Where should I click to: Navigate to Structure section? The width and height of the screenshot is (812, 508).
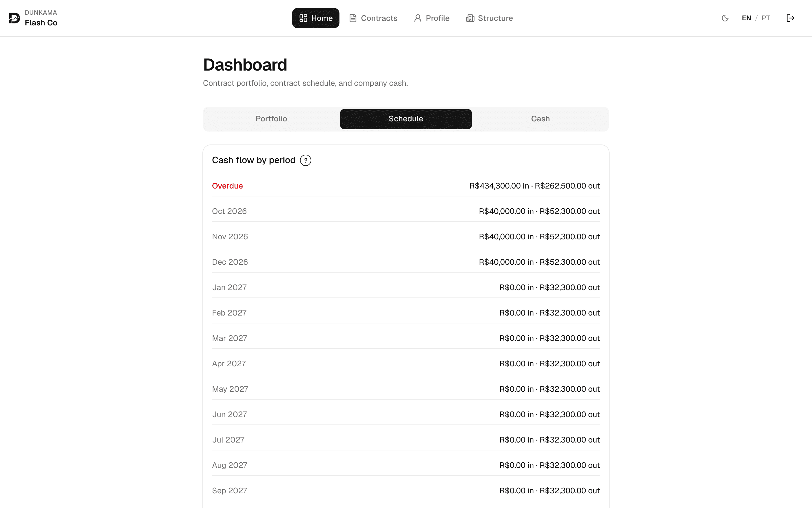pyautogui.click(x=489, y=18)
